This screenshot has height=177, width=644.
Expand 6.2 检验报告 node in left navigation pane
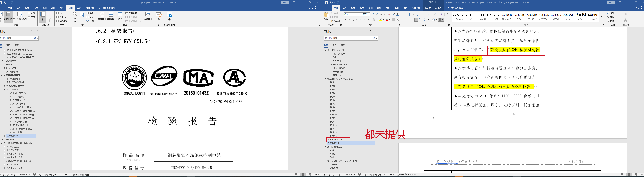click(4, 136)
